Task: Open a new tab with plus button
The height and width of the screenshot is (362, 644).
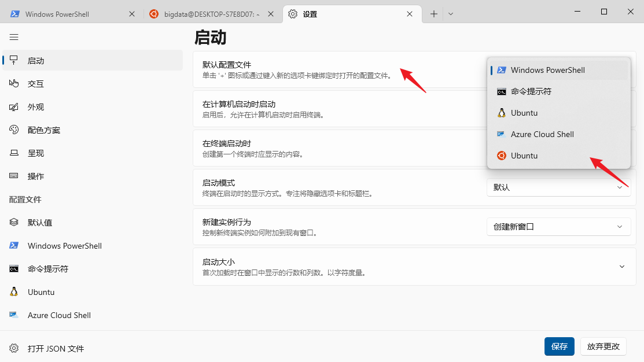Action: pyautogui.click(x=434, y=14)
